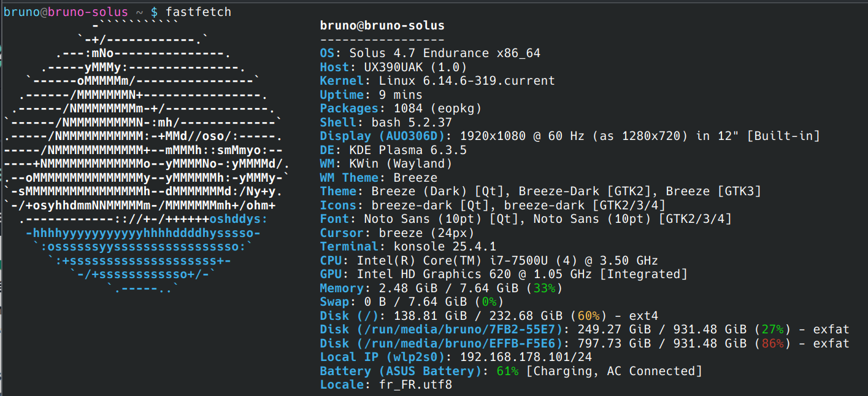Viewport: 868px width, 396px height.
Task: Click the filesystem type 'ext4'
Action: pyautogui.click(x=643, y=316)
